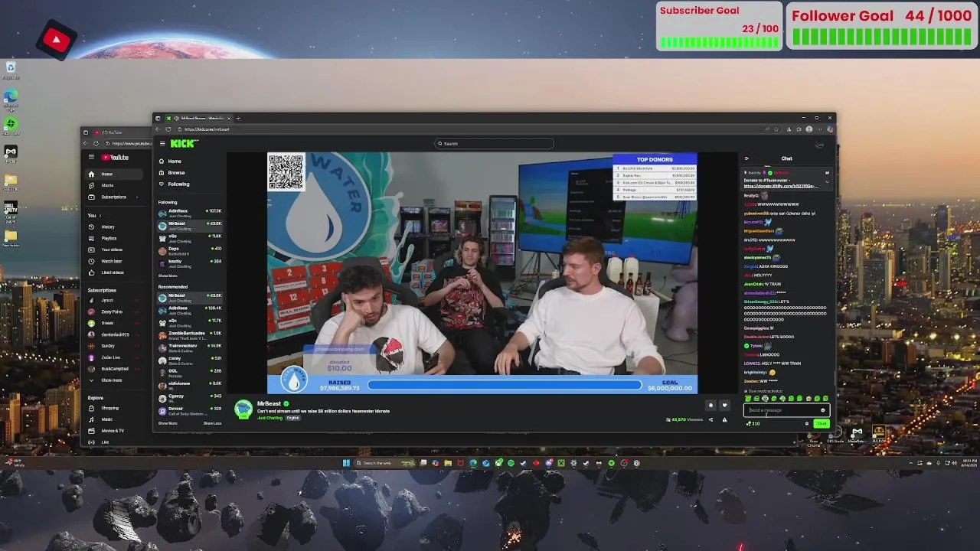The height and width of the screenshot is (551, 980).
Task: Open emoji picker in message field
Action: (x=823, y=410)
